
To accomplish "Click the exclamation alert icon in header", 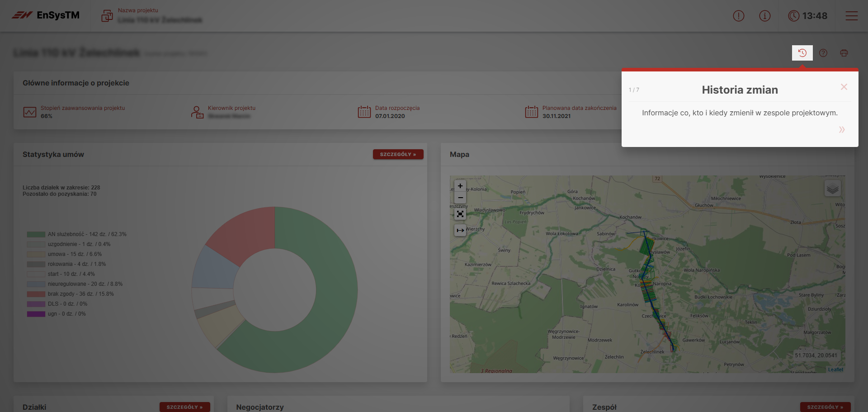I will pyautogui.click(x=738, y=16).
